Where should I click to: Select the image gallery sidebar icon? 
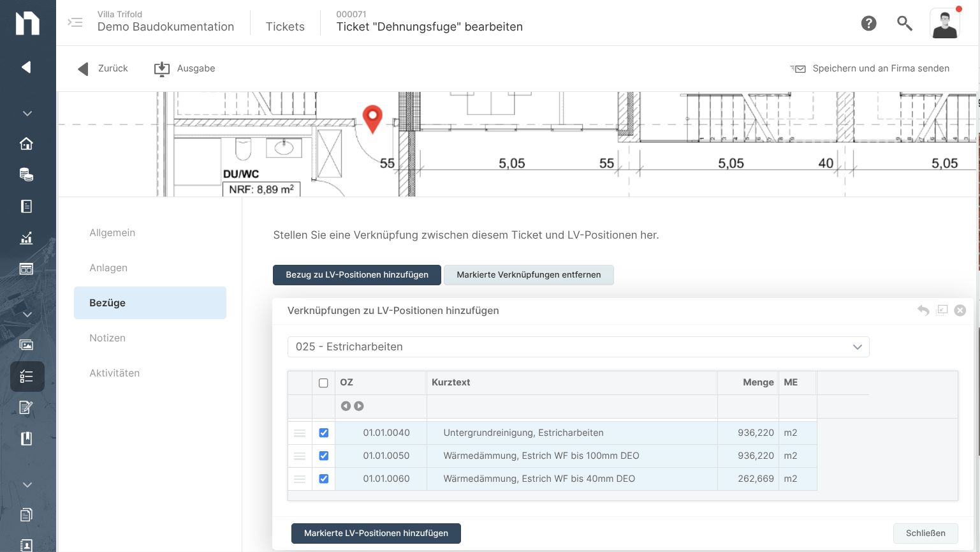[x=26, y=345]
